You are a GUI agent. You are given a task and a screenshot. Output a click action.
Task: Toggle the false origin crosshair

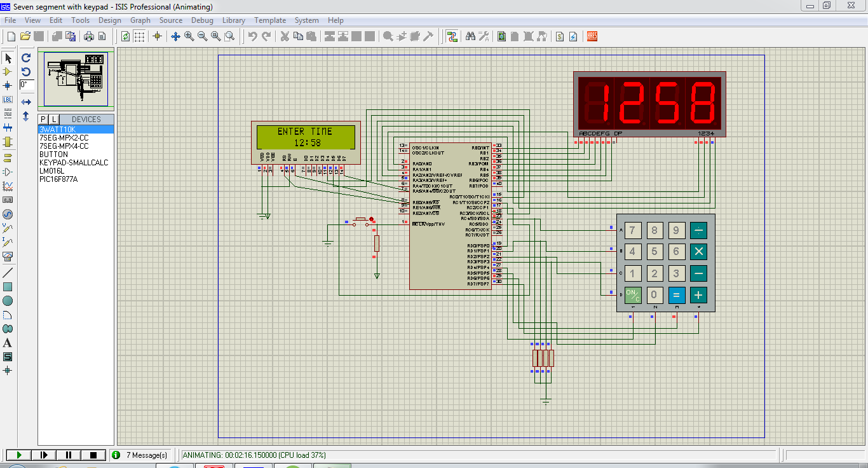157,36
